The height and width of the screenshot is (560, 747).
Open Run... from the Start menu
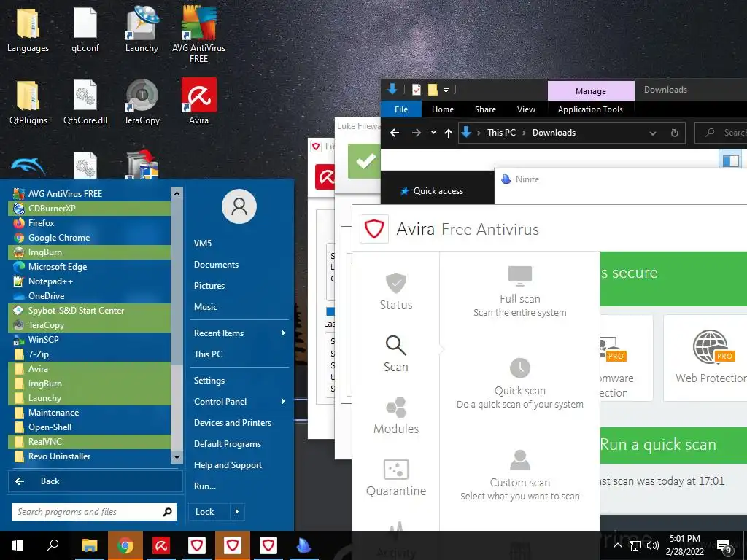click(205, 486)
